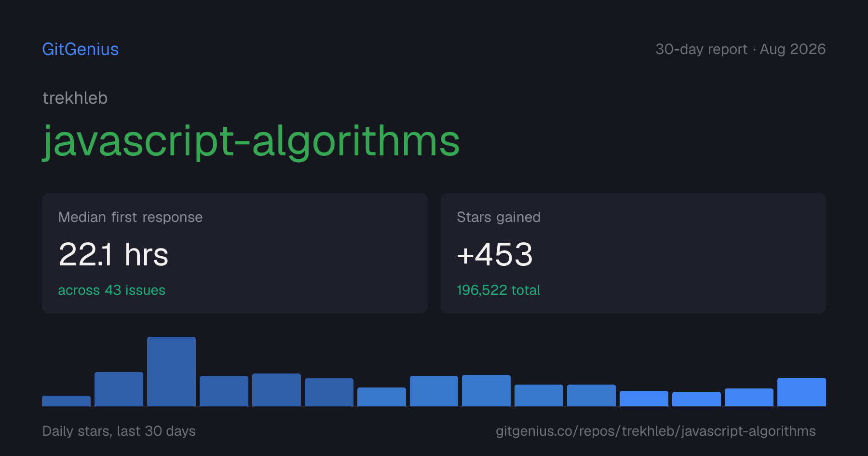The image size is (868, 456).
Task: Open the Median first response card
Action: pos(235,253)
